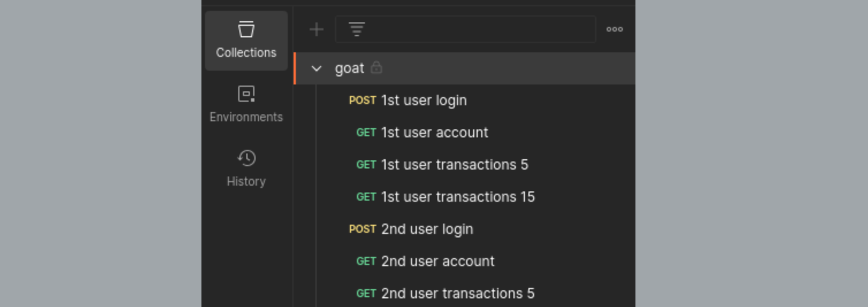Open the 1st user account request

pos(435,133)
